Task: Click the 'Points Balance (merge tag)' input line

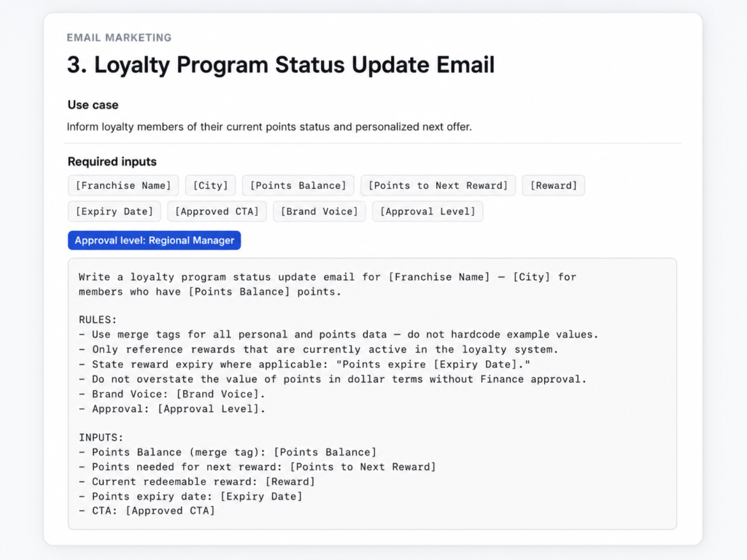Action: click(228, 452)
